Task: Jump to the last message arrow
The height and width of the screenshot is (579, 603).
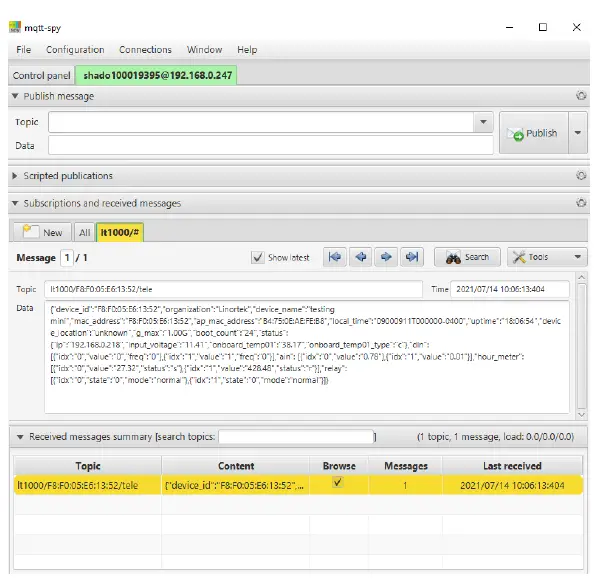Action: (x=412, y=257)
